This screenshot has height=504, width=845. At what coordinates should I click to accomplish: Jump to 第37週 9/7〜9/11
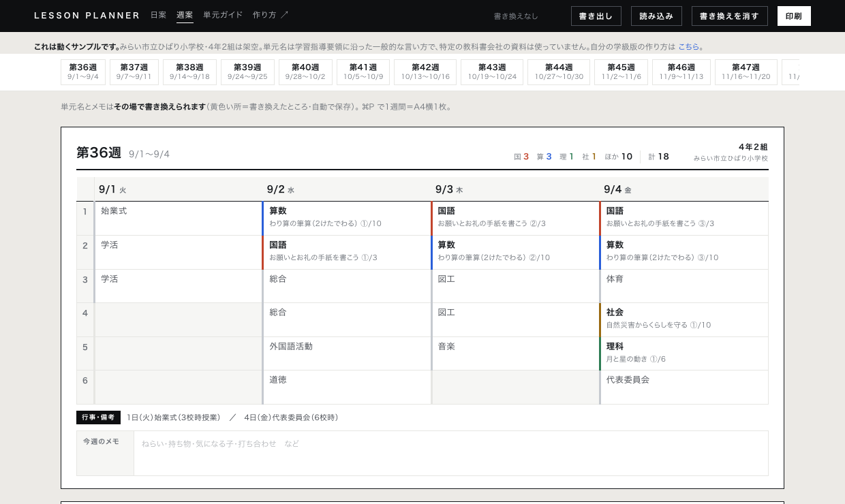(x=134, y=72)
